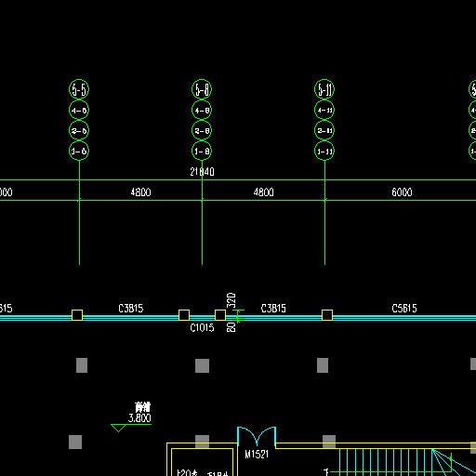Pick the 4-8 grid bubble circle
This screenshot has height=476, width=476.
[202, 110]
